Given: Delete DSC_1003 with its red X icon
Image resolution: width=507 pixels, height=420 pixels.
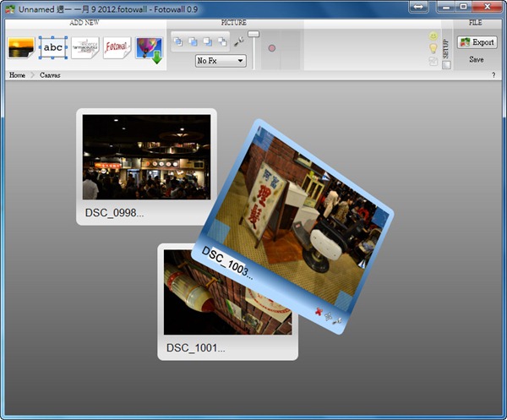Looking at the screenshot, I should click(319, 312).
